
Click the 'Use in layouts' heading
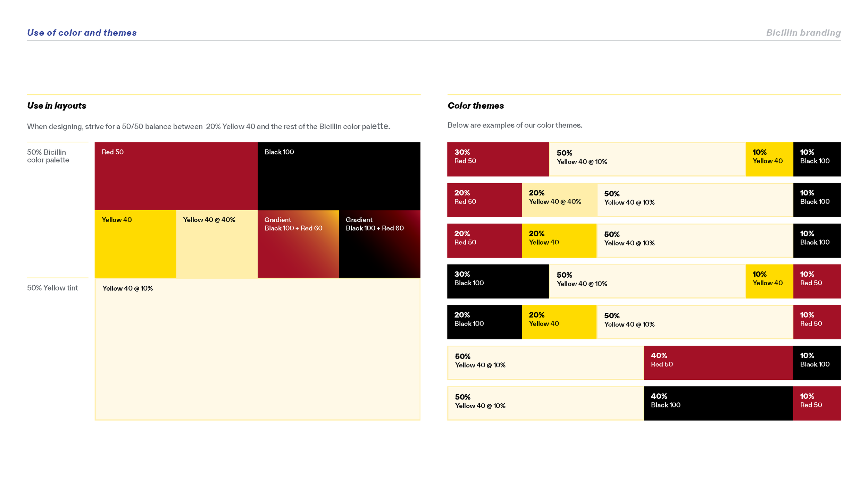(57, 106)
